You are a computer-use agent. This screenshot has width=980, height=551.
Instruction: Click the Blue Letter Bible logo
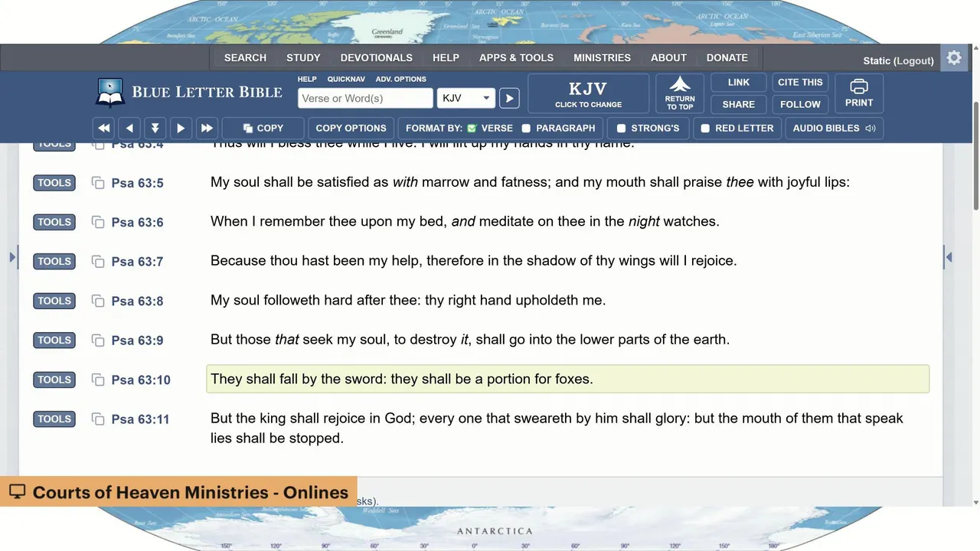click(189, 93)
